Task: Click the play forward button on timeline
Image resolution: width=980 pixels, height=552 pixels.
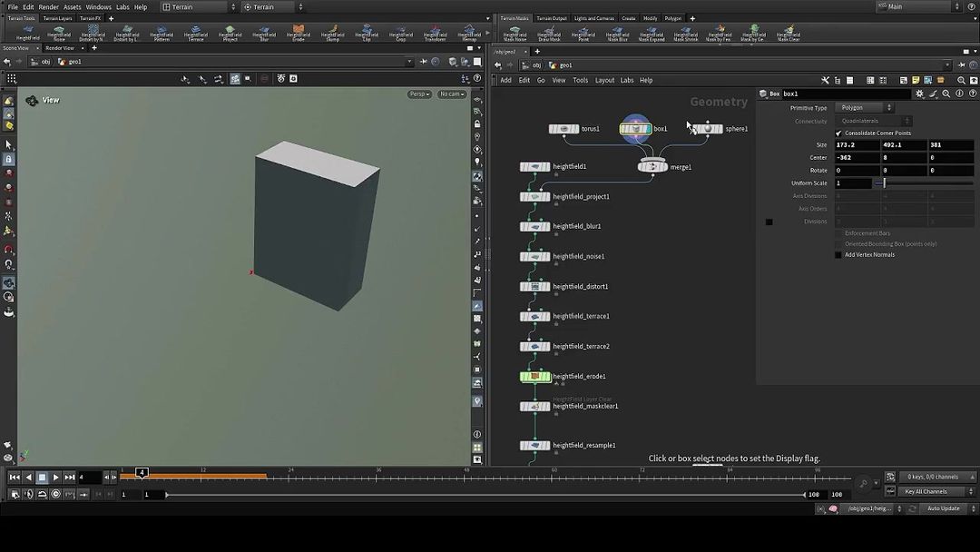Action: [x=55, y=478]
